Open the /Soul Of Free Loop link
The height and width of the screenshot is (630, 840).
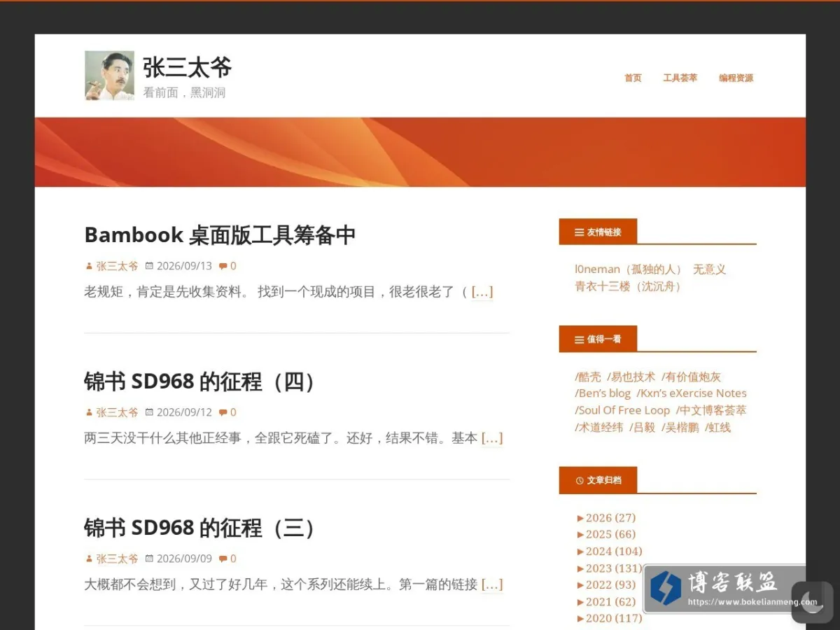622,410
